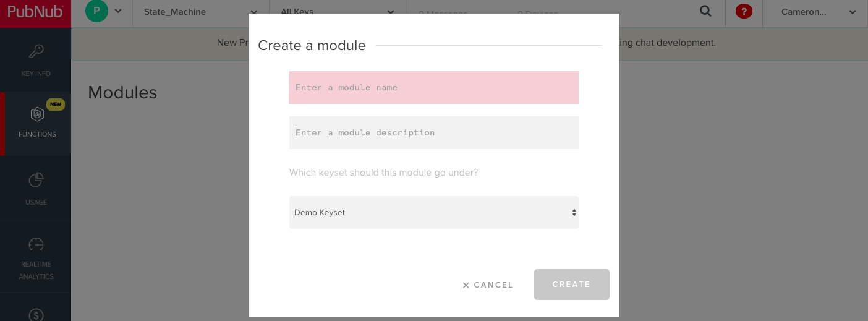The image size is (868, 321).
Task: Expand the All Keys dropdown
Action: pos(337,12)
